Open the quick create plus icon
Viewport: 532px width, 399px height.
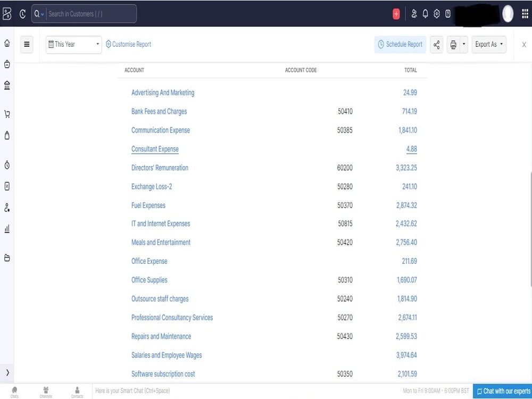click(x=396, y=13)
